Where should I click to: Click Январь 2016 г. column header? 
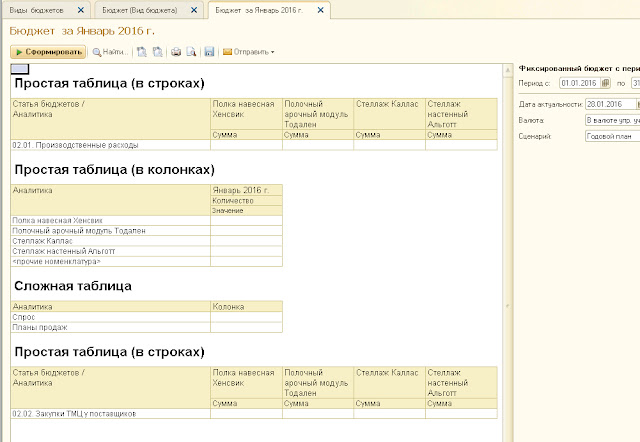[247, 190]
